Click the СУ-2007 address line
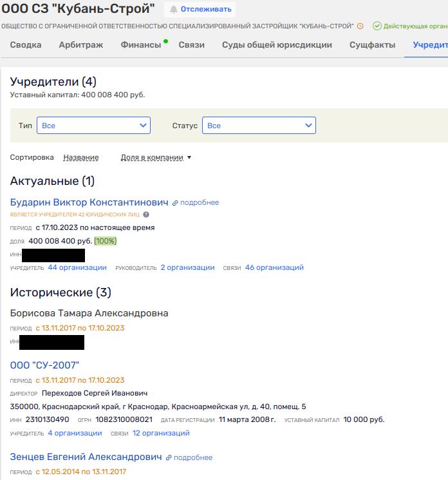The width and height of the screenshot is (448, 480). tap(158, 407)
